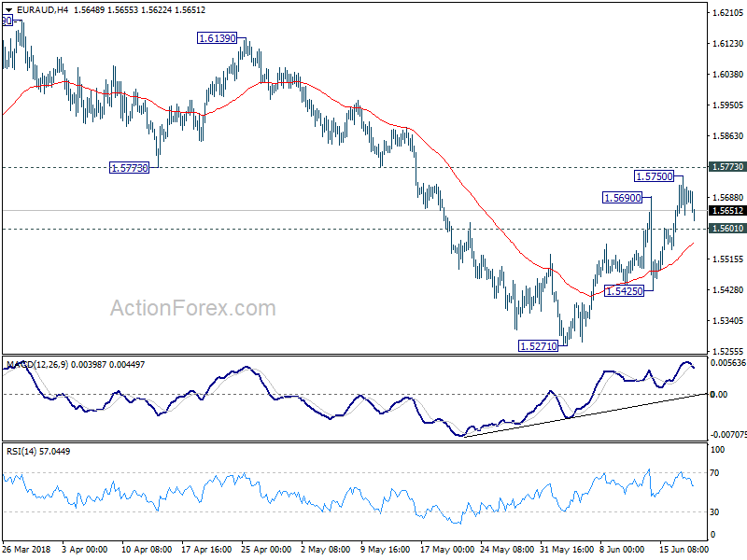The height and width of the screenshot is (560, 747).
Task: Click the current price 1.56512 axis tag
Action: click(727, 211)
